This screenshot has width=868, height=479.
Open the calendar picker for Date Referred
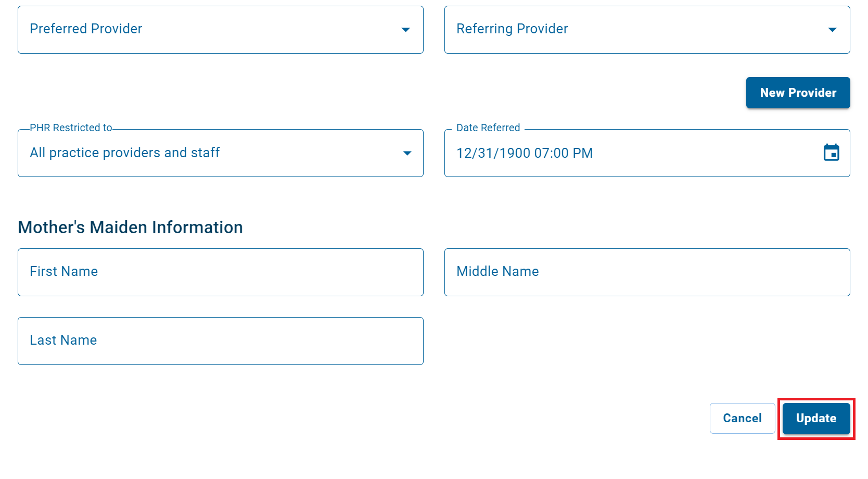(832, 153)
